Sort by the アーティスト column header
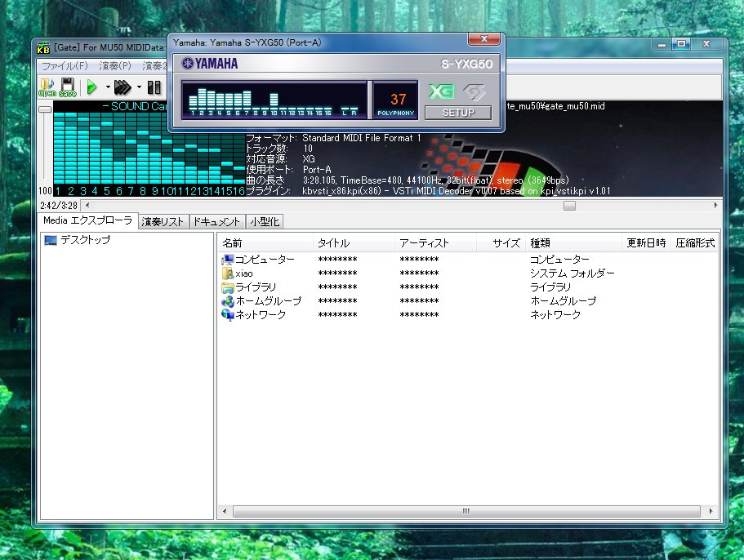Image resolution: width=744 pixels, height=560 pixels. coord(435,243)
